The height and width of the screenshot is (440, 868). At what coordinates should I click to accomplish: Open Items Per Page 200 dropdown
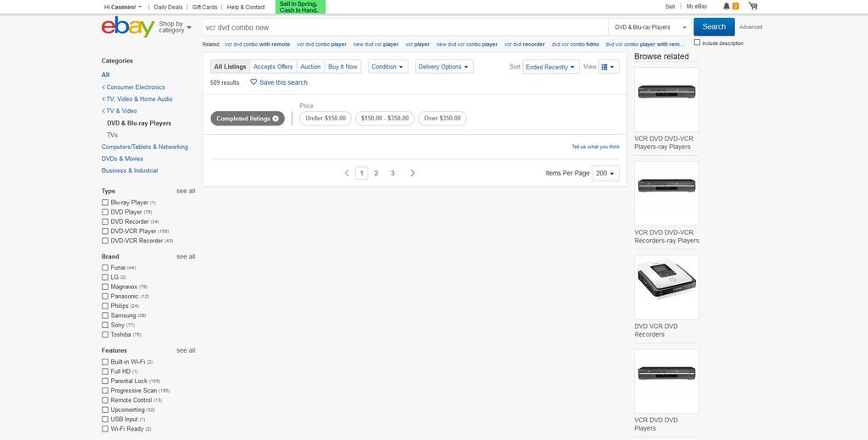click(605, 173)
